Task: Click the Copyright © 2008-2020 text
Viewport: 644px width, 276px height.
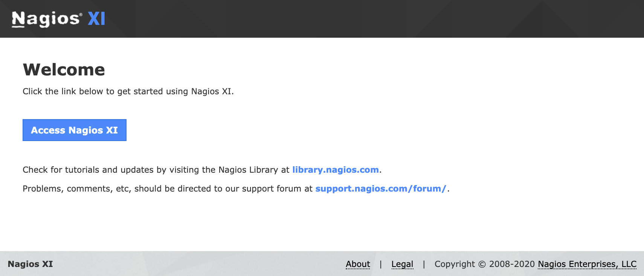Action: [x=485, y=264]
